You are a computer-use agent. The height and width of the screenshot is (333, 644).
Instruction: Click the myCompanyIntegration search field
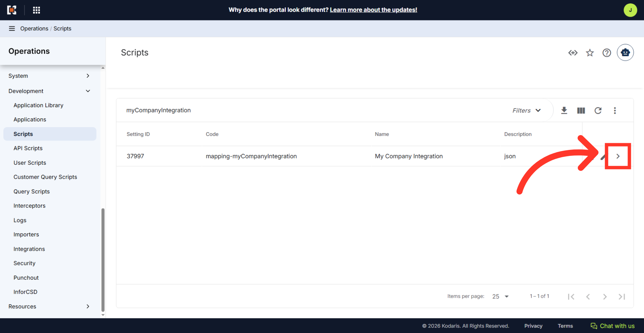click(x=312, y=110)
